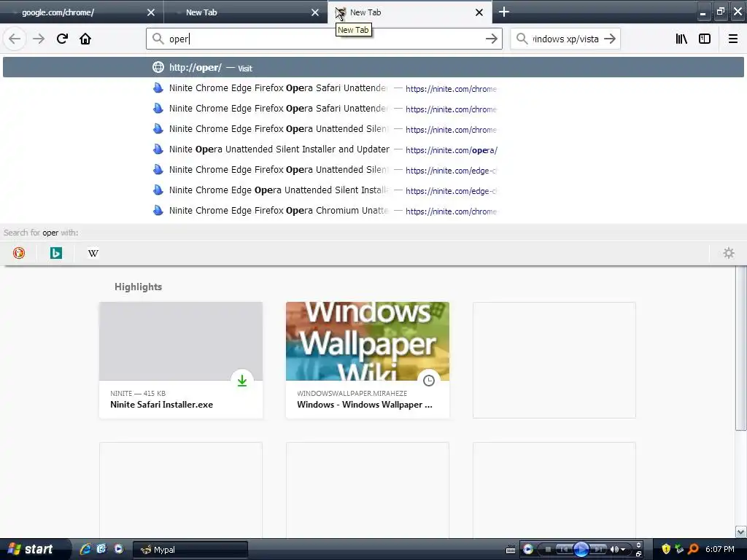This screenshot has height=560, width=747.
Task: Close the active New Tab
Action: tap(479, 12)
